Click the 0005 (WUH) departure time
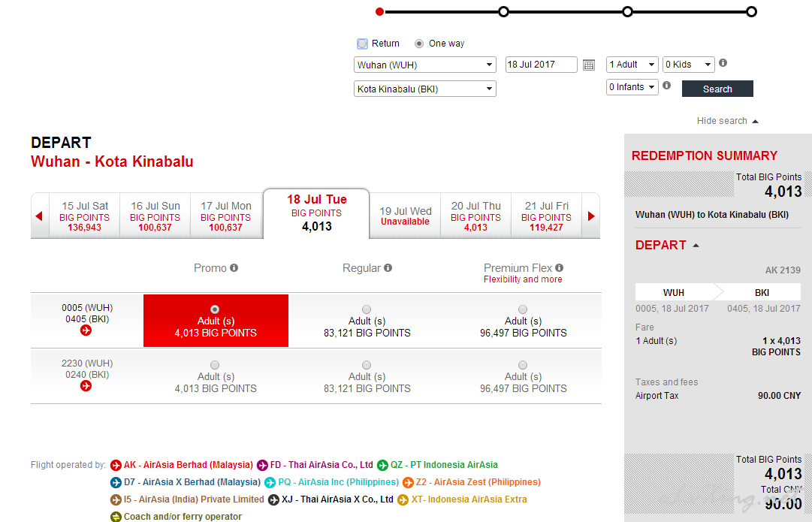This screenshot has width=812, height=522. pos(87,308)
